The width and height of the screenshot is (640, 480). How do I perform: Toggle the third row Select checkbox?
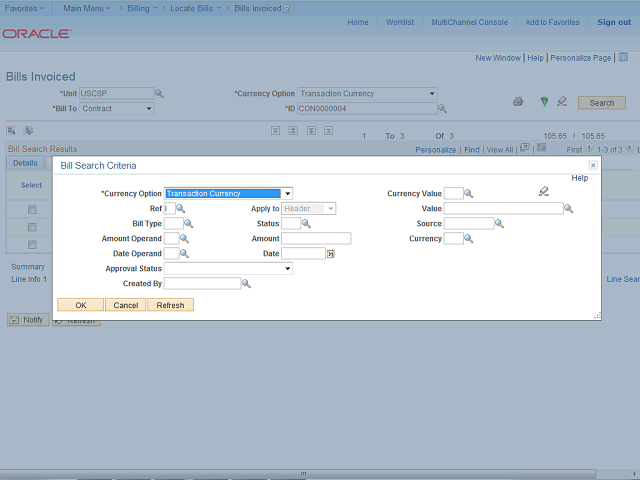(x=32, y=244)
